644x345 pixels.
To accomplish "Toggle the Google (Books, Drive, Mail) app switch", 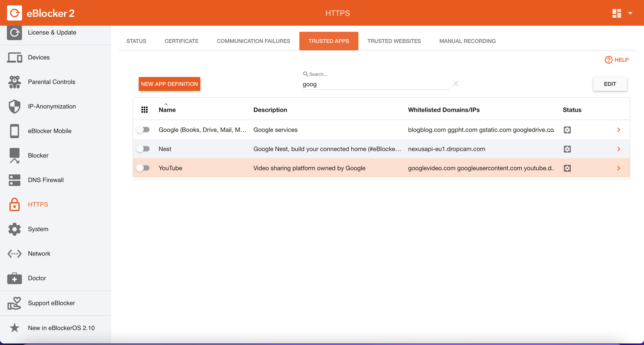I will (x=143, y=130).
